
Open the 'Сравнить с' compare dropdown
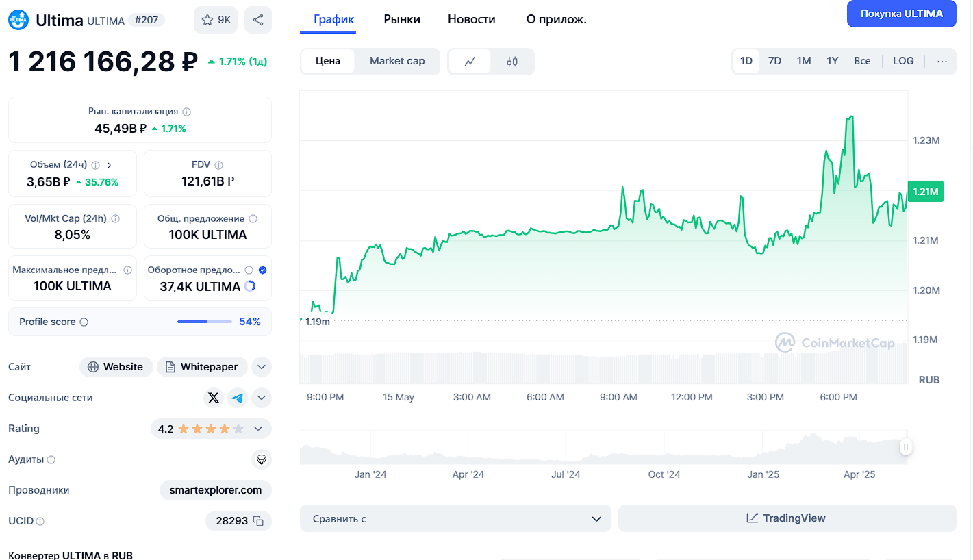point(455,518)
